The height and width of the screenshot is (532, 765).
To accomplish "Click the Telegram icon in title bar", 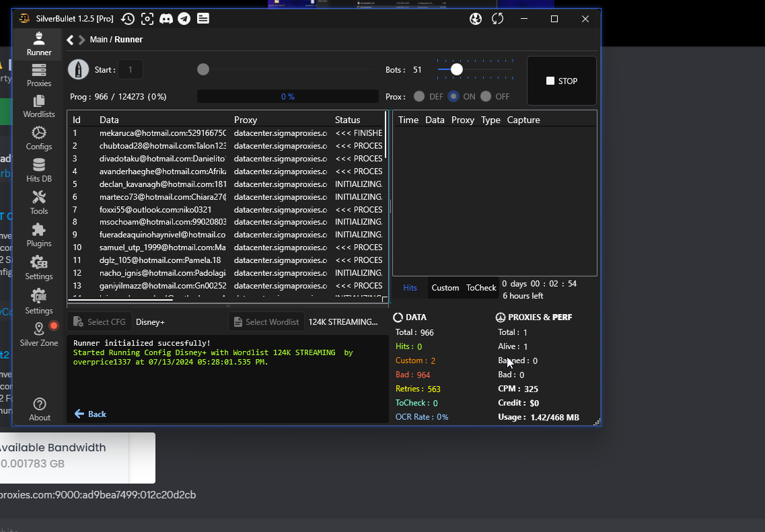I will pyautogui.click(x=184, y=19).
